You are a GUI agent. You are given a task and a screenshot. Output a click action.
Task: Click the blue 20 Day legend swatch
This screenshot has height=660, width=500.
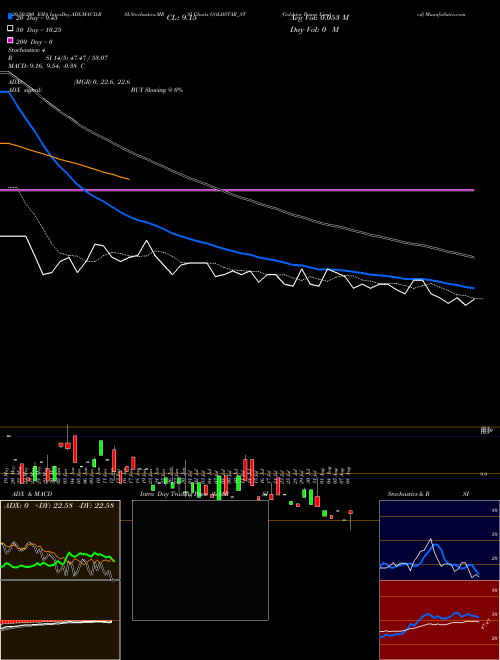pyautogui.click(x=10, y=17)
